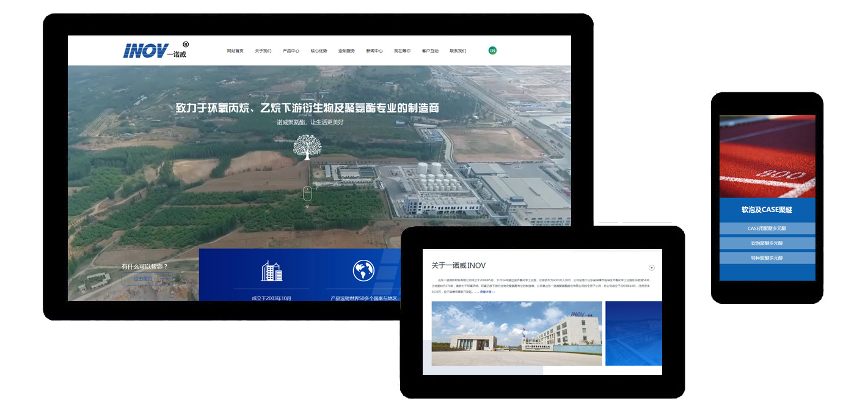Viewport: 868px width, 406px height.
Task: Choose 软泡聚醚多元醇 in the phone list
Action: coord(767,243)
